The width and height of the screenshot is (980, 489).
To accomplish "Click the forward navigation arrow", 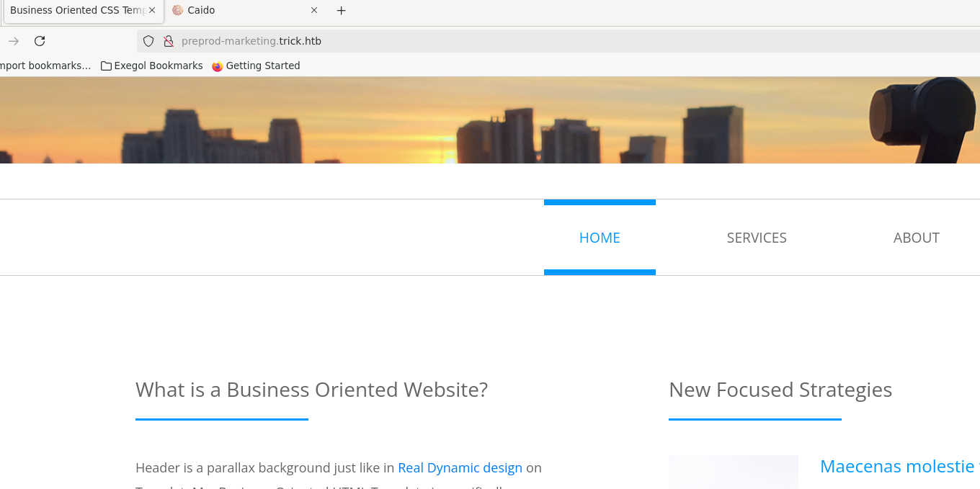I will coord(14,41).
